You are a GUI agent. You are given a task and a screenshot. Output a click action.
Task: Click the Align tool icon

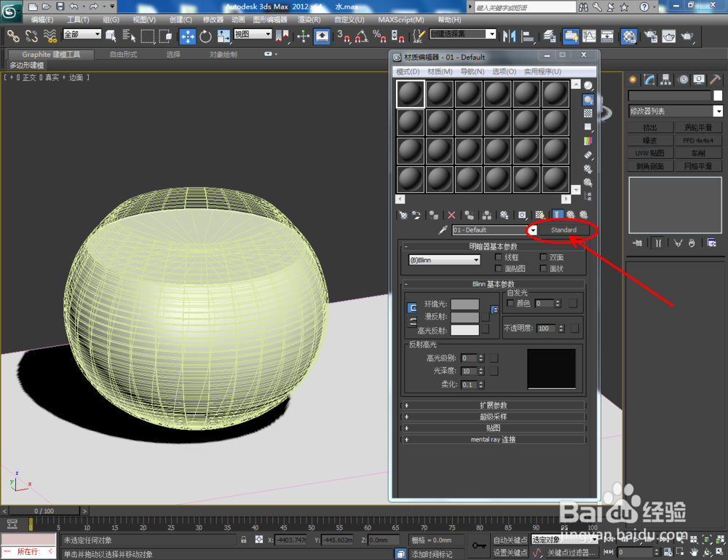[x=527, y=36]
